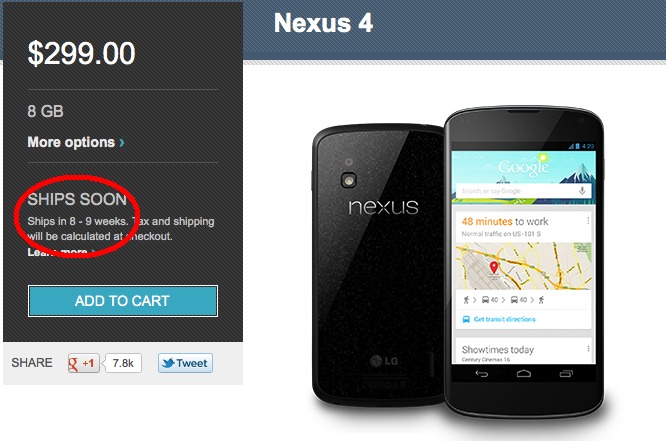Click the Twitter bird icon
The width and height of the screenshot is (666, 441).
pyautogui.click(x=168, y=363)
